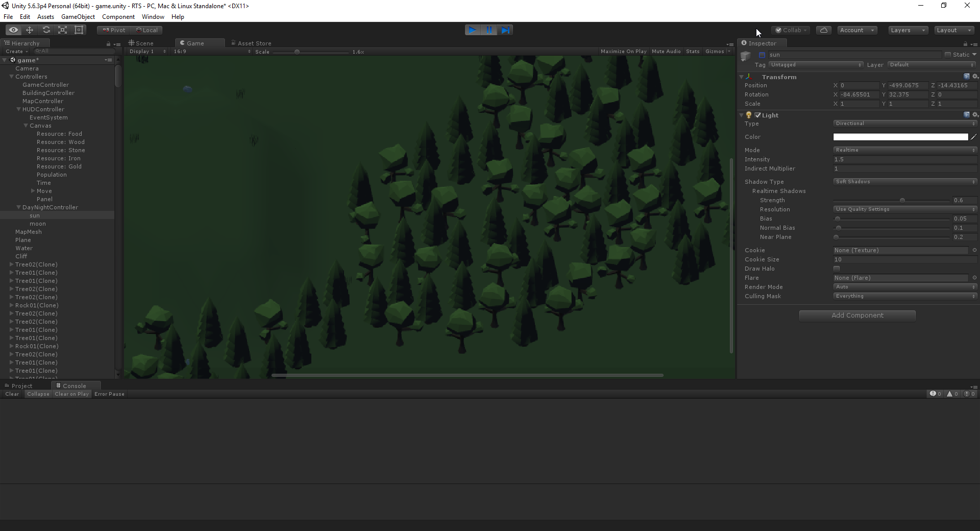Open the Layers dropdown
980x531 pixels.
tap(908, 30)
